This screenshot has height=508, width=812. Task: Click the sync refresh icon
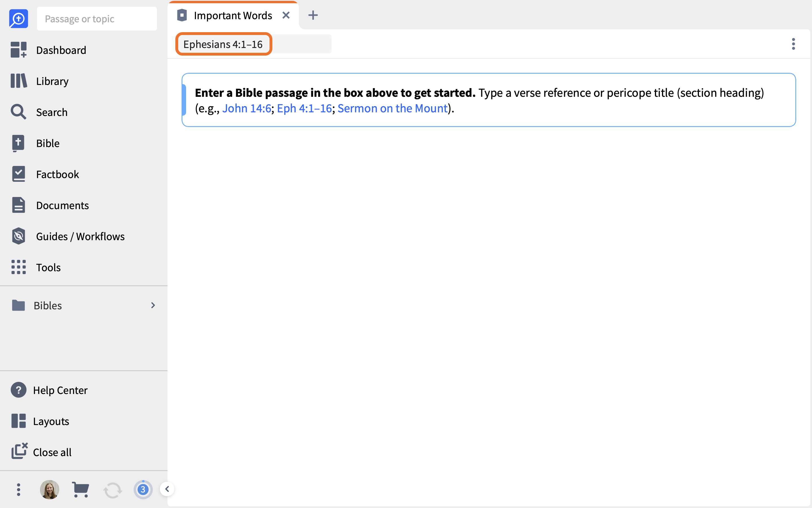point(112,490)
